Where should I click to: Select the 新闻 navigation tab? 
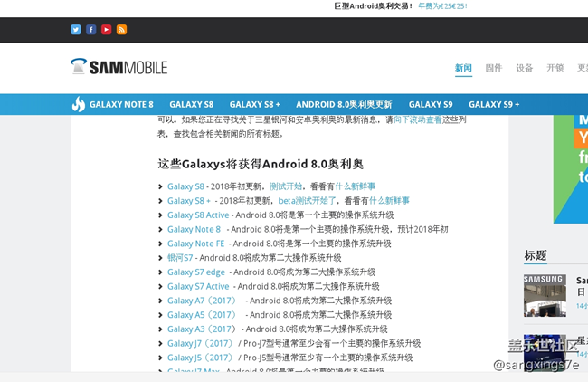click(x=463, y=68)
